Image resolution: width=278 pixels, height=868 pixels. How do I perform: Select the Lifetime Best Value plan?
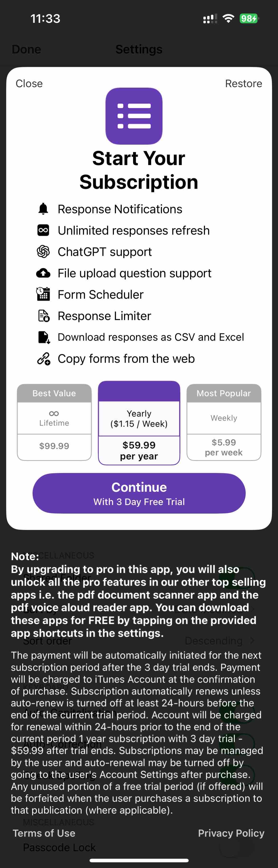[54, 423]
